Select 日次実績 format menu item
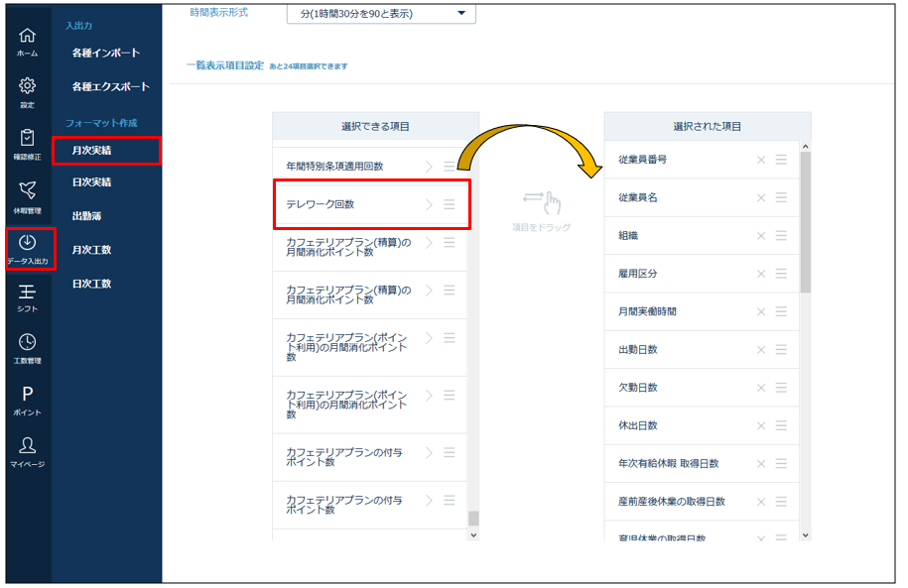 pyautogui.click(x=91, y=181)
